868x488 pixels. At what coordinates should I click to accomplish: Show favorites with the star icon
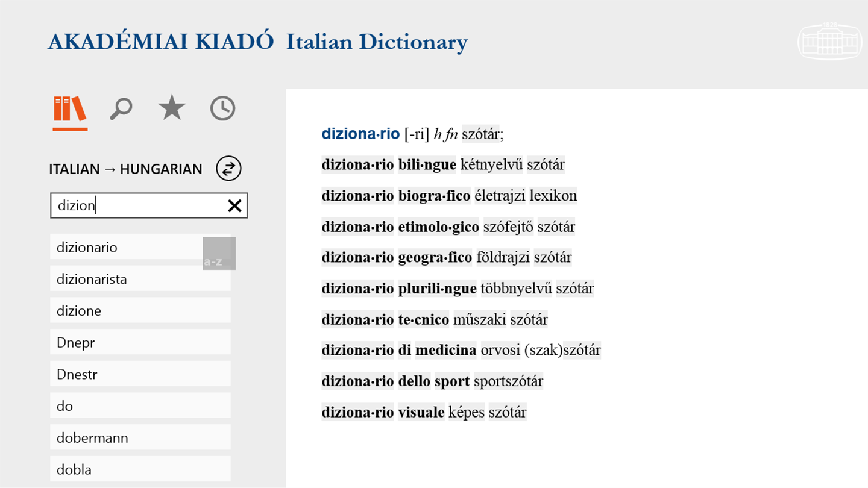172,109
